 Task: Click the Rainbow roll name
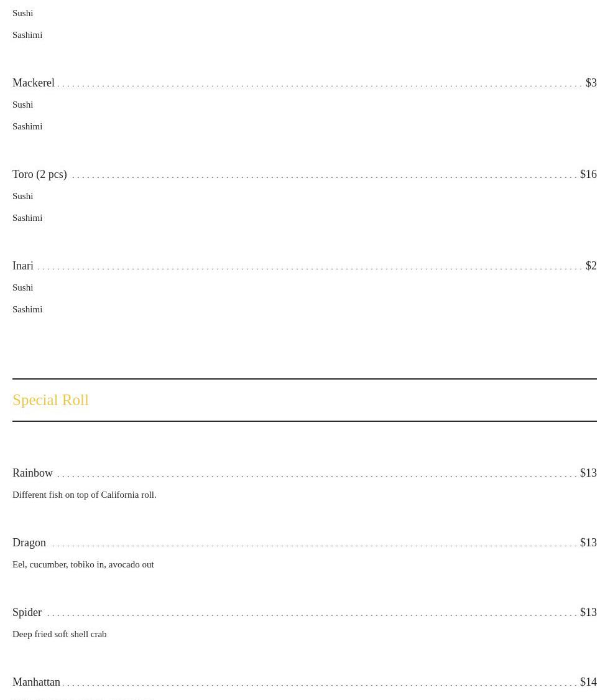point(32,473)
